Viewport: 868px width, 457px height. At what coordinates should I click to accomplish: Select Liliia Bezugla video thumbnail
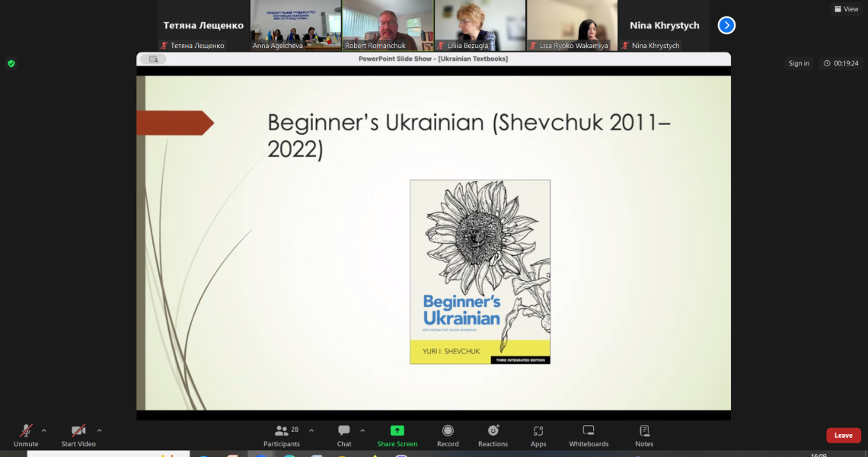(480, 25)
